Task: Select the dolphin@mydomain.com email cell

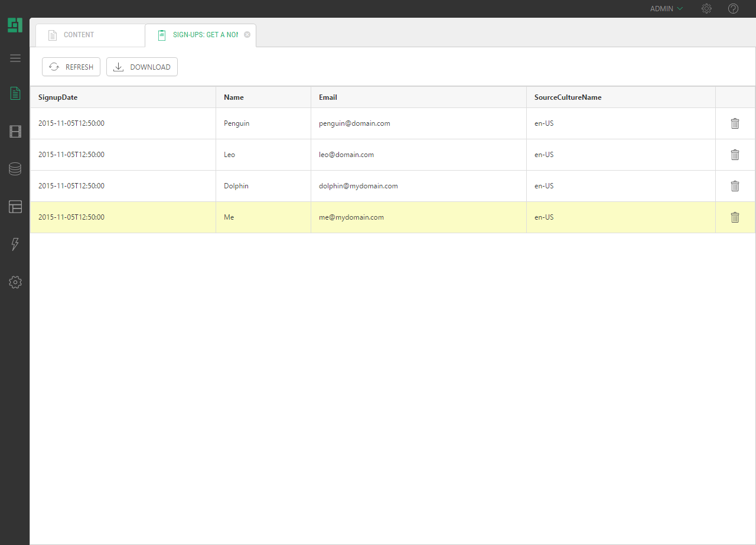Action: [x=359, y=186]
